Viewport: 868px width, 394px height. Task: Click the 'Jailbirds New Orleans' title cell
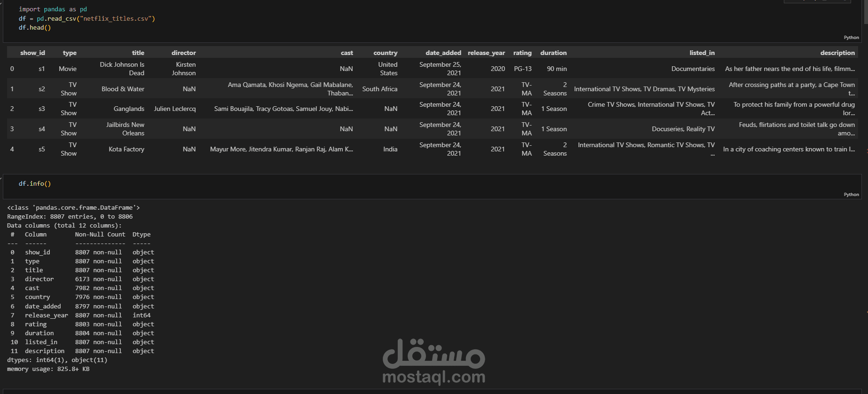click(125, 129)
